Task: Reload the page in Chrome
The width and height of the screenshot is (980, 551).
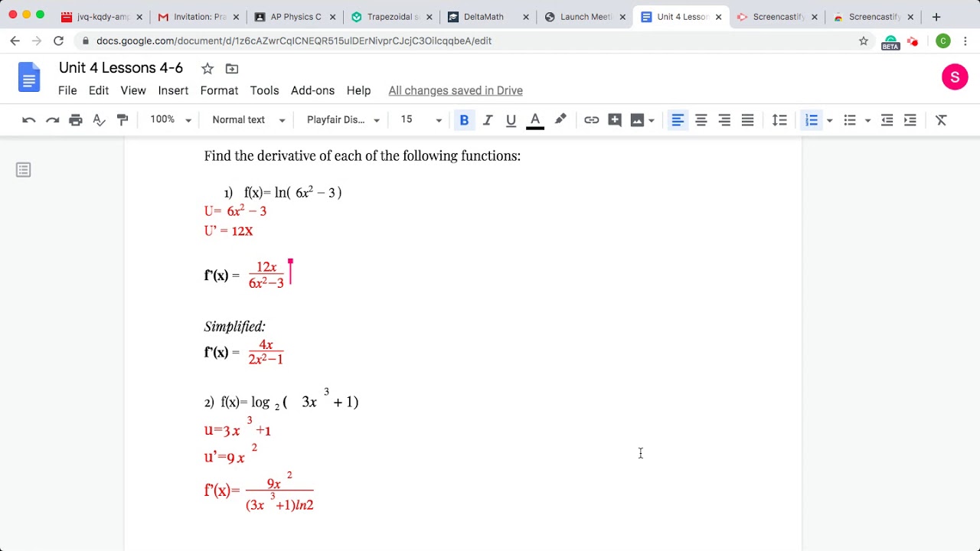Action: pyautogui.click(x=59, y=41)
